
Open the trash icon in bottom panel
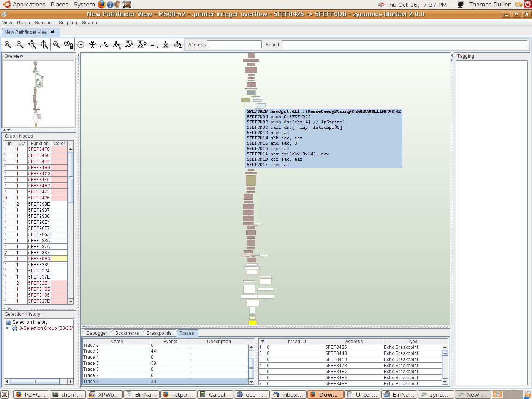(x=527, y=394)
